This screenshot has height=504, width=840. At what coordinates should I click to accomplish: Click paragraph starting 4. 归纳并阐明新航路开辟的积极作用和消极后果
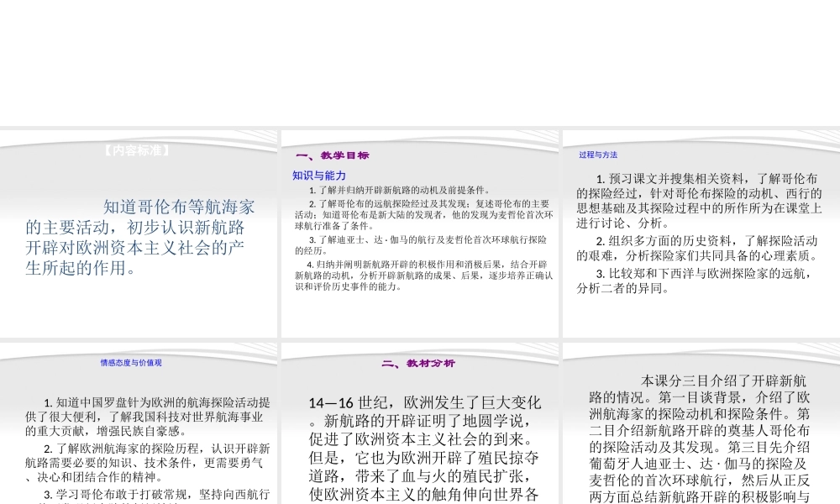[423, 276]
